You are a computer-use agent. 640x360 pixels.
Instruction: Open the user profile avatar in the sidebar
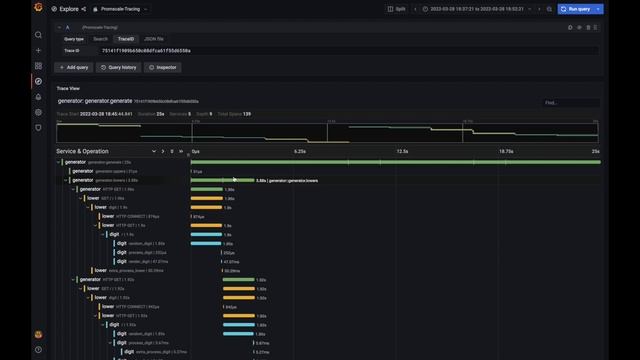[x=38, y=334]
